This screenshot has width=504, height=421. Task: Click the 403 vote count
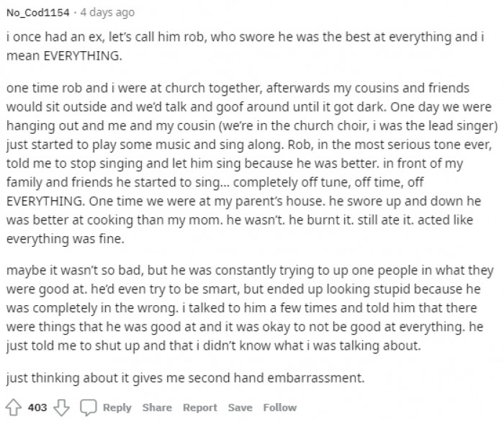click(x=37, y=407)
